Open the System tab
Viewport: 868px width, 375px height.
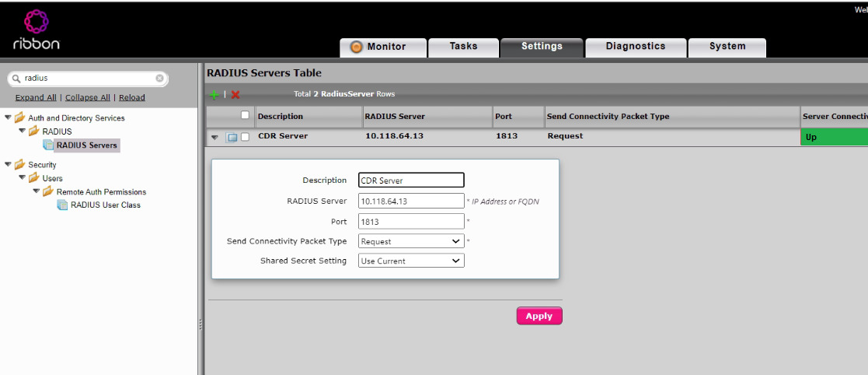(x=727, y=47)
